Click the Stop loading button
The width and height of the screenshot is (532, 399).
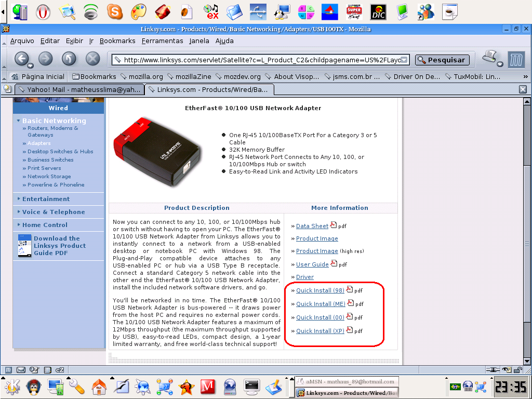tap(92, 59)
